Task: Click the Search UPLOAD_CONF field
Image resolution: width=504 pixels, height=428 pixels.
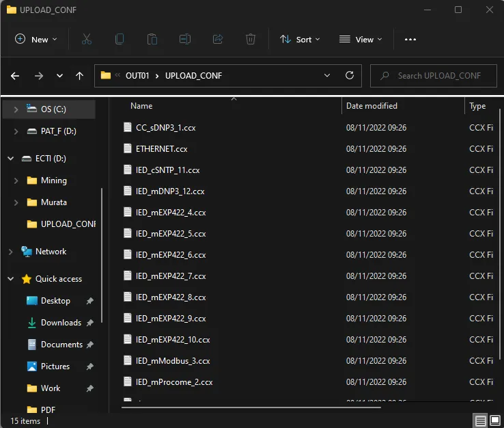Action: click(x=433, y=76)
